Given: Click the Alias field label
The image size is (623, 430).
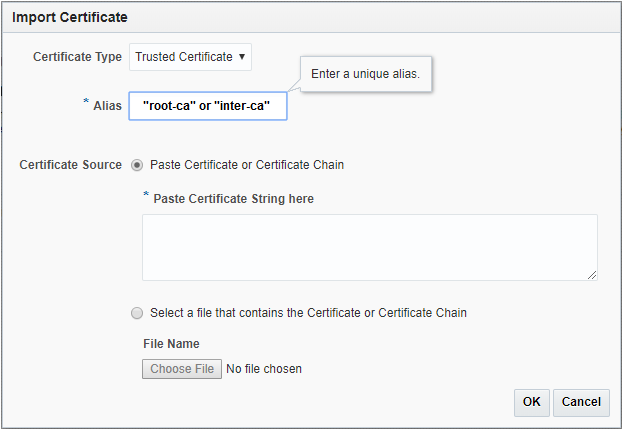Looking at the screenshot, I should pyautogui.click(x=107, y=106).
